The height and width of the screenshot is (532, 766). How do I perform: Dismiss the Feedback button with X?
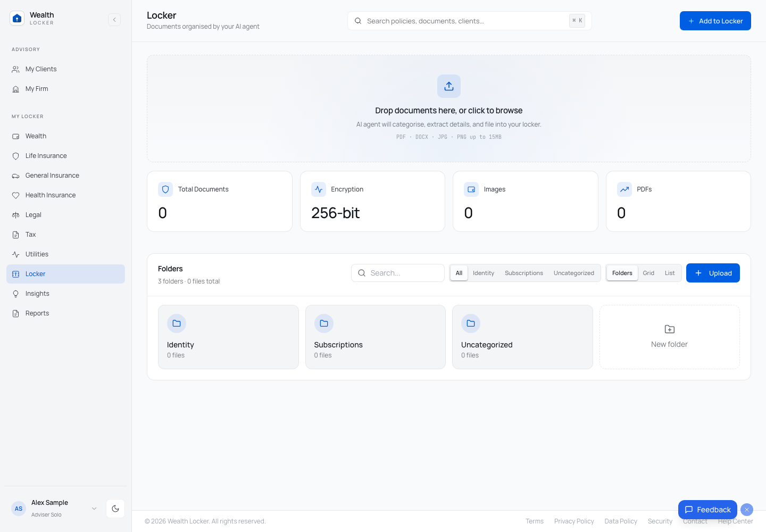tap(747, 510)
